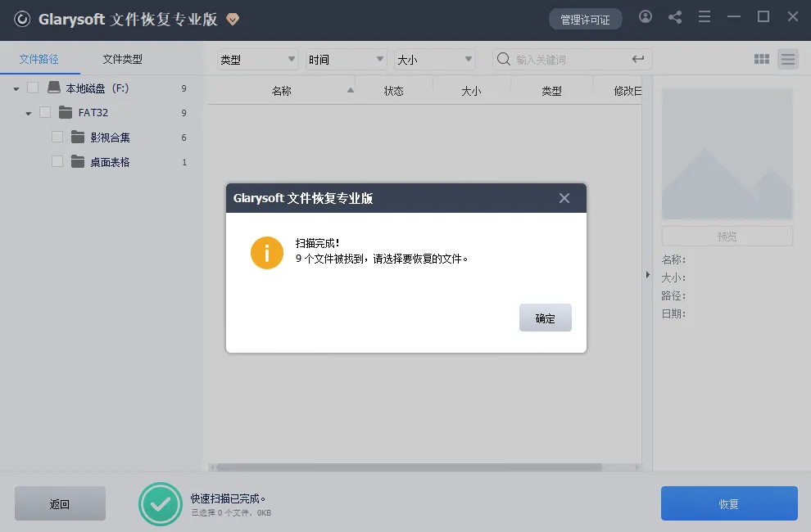Click the 返回 button
This screenshot has height=532, width=811.
(x=60, y=503)
